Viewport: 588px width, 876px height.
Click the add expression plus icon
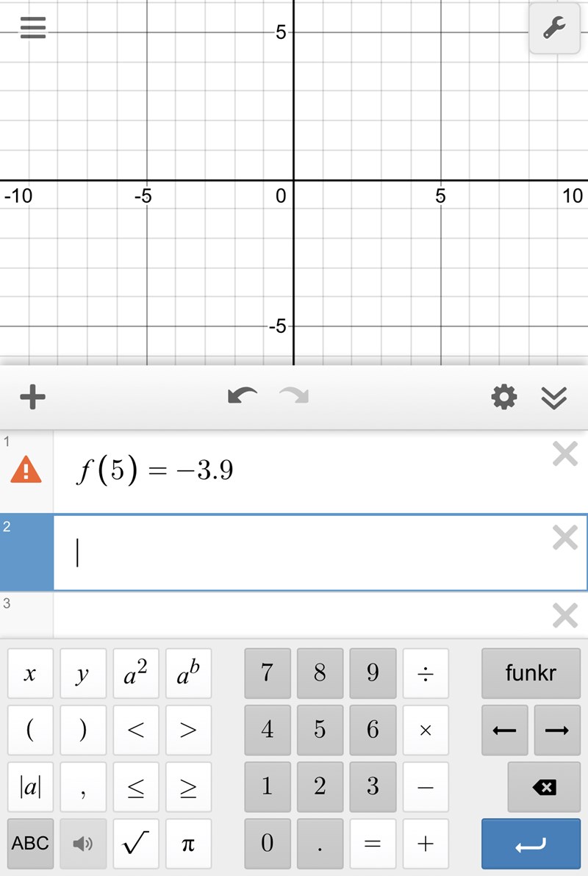[x=32, y=398]
